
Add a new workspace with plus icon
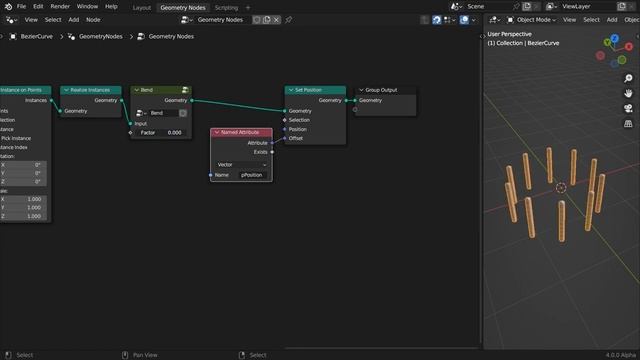(x=248, y=7)
